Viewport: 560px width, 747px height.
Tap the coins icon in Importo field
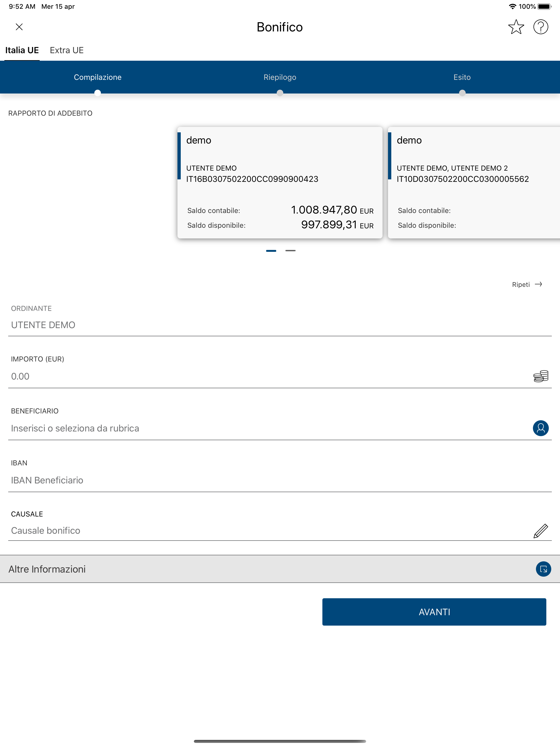[x=541, y=376]
